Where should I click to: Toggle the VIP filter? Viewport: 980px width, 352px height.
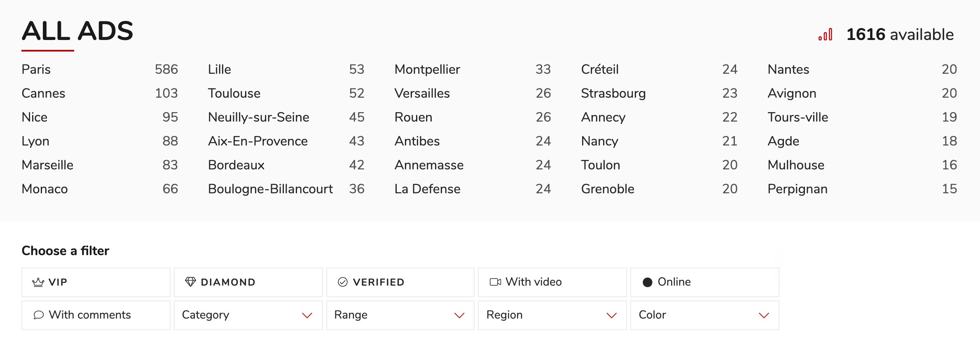click(96, 282)
